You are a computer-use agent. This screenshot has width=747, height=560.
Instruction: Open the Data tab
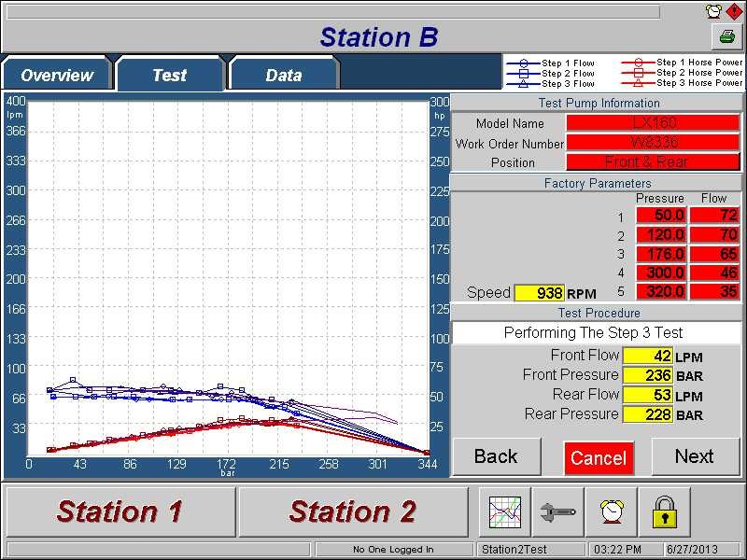[284, 75]
